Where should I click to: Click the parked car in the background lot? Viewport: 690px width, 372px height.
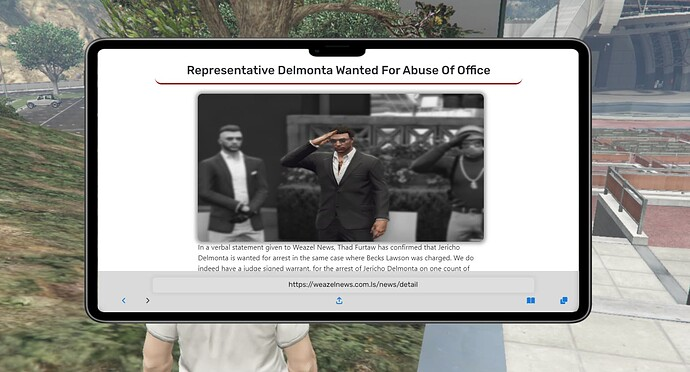pos(44,101)
